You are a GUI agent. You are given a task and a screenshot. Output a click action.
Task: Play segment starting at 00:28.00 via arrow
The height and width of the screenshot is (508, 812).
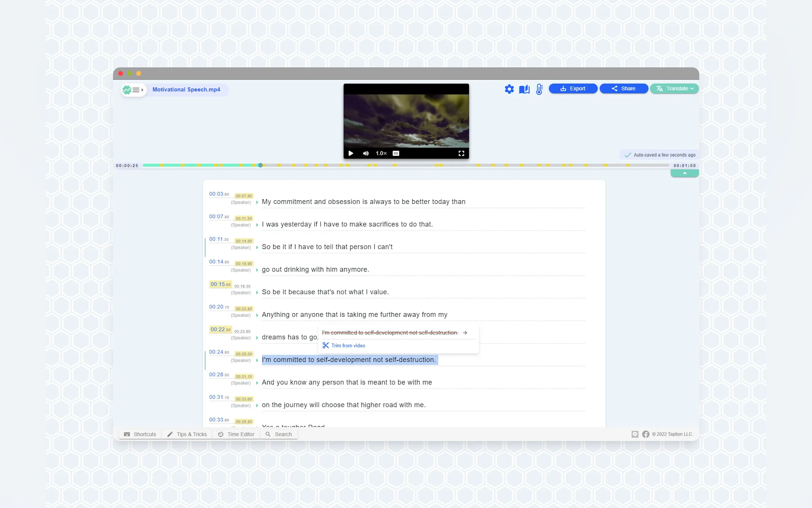click(x=257, y=383)
